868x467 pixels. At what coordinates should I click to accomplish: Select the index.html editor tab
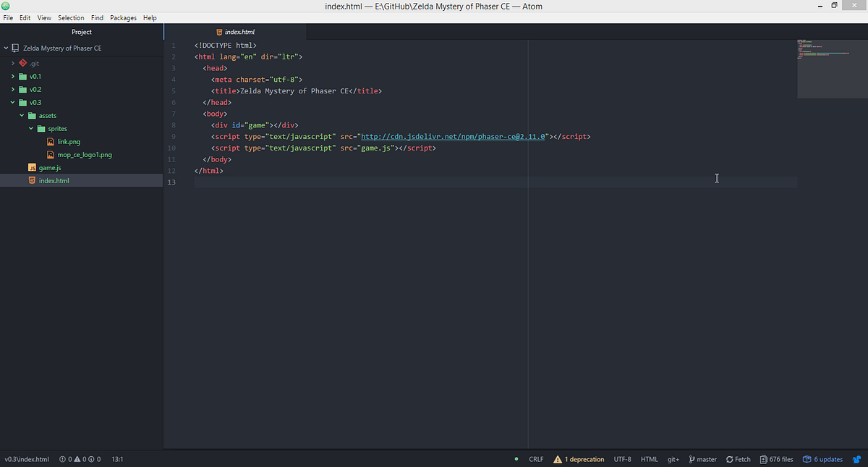click(235, 32)
